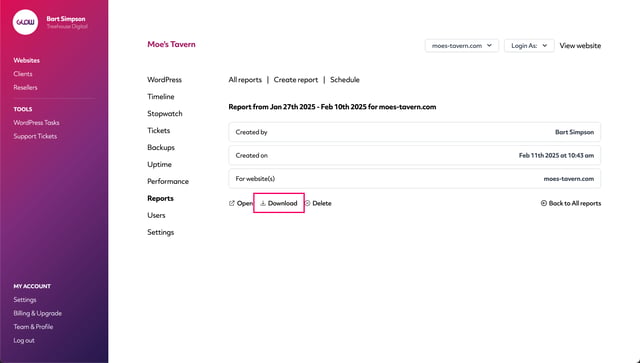Viewport: 640px width, 363px height.
Task: Open the Websites sidebar section
Action: [27, 60]
